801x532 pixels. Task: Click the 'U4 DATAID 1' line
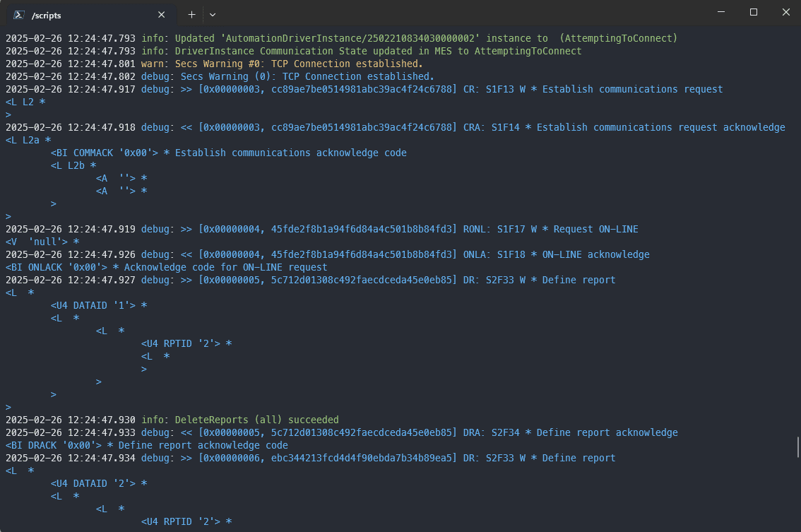coord(98,305)
